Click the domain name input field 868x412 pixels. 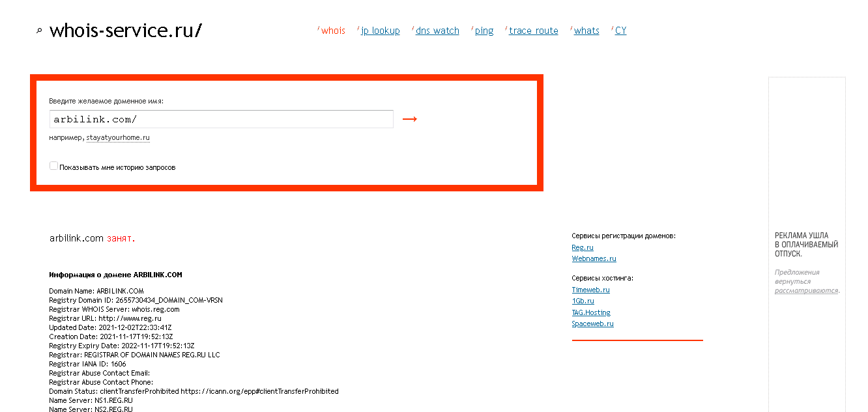(x=221, y=119)
